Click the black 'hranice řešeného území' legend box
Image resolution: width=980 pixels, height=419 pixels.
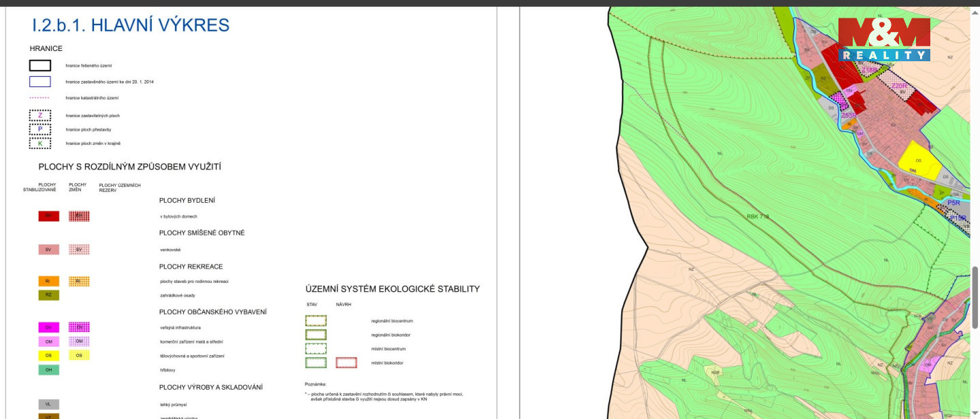[39, 66]
